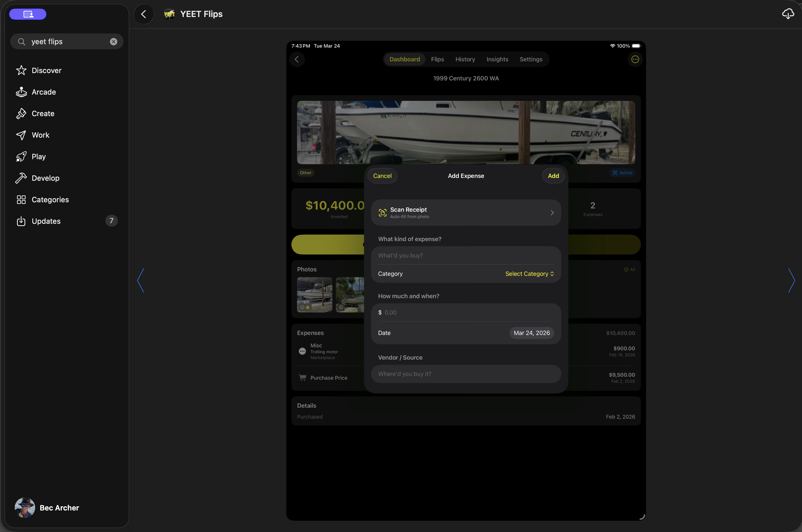
Task: Download the app with cloud icon
Action: (788, 14)
